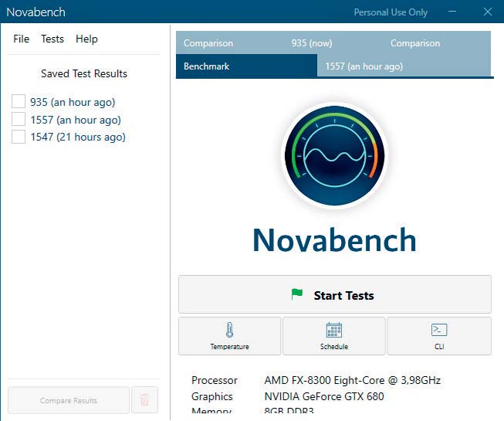Image resolution: width=504 pixels, height=421 pixels.
Task: Open saved result 1557 (an hour ago)
Action: click(76, 120)
